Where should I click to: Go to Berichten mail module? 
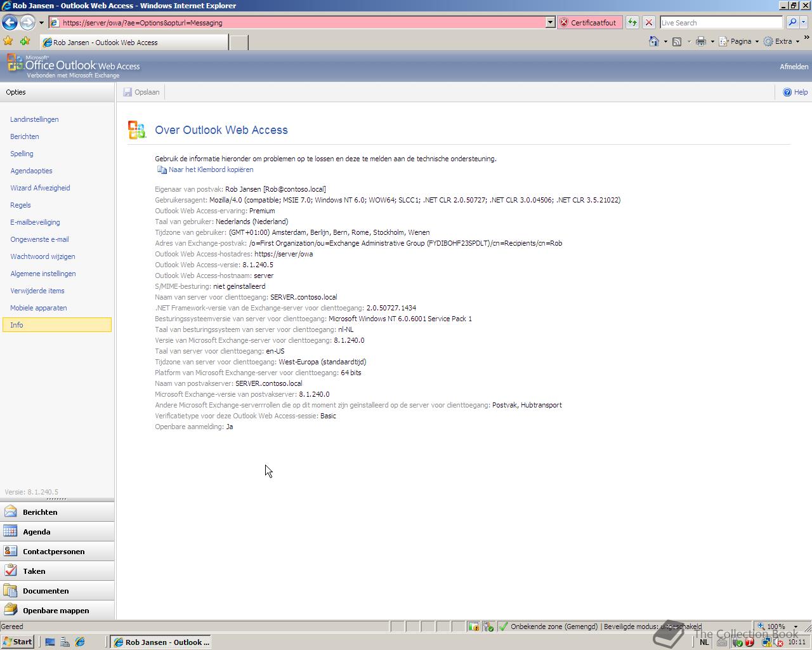pyautogui.click(x=57, y=512)
